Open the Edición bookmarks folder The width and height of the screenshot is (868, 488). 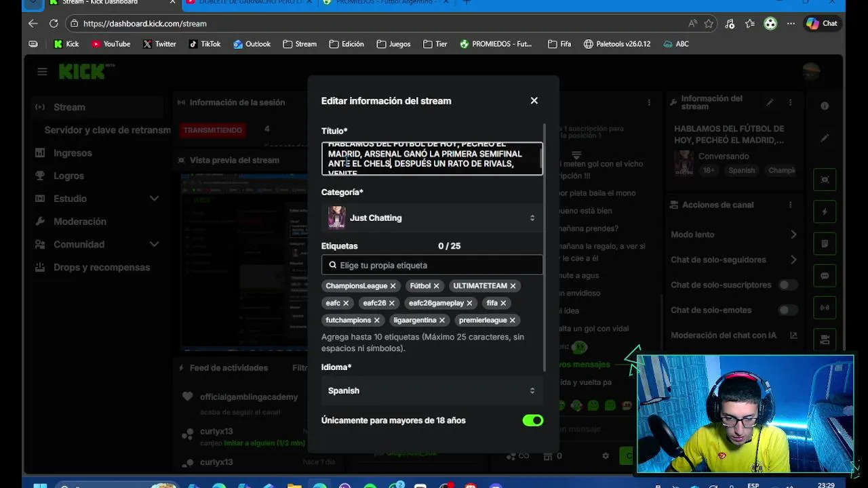click(347, 44)
